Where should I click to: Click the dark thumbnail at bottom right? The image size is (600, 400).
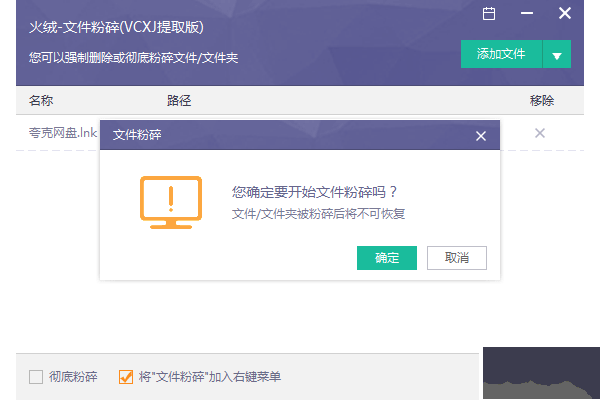click(541, 373)
